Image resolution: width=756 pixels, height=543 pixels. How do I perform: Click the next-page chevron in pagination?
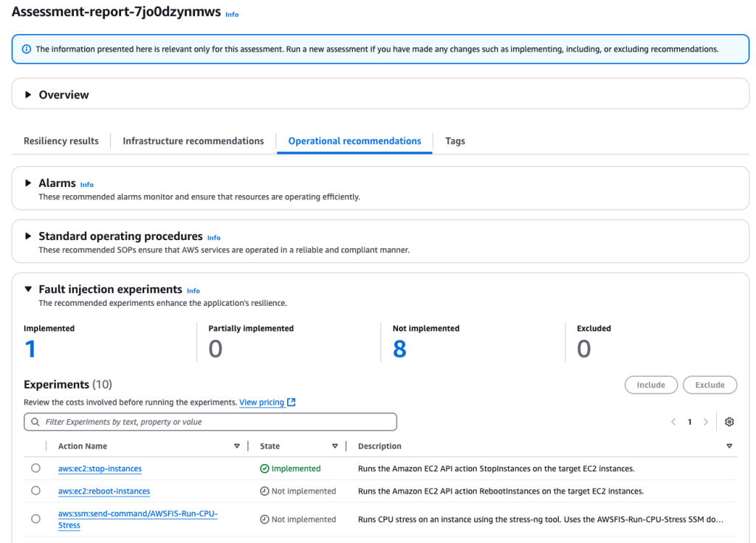pos(706,421)
